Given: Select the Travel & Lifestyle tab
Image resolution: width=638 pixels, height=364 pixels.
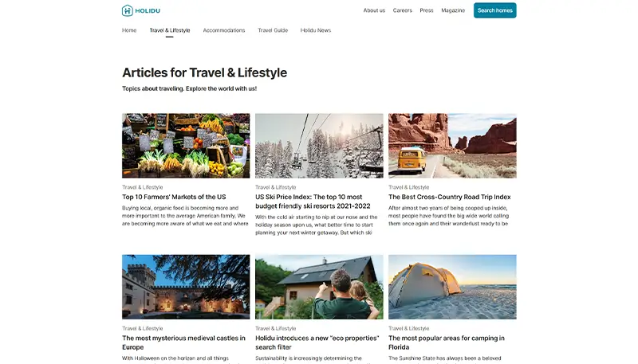Looking at the screenshot, I should (170, 30).
